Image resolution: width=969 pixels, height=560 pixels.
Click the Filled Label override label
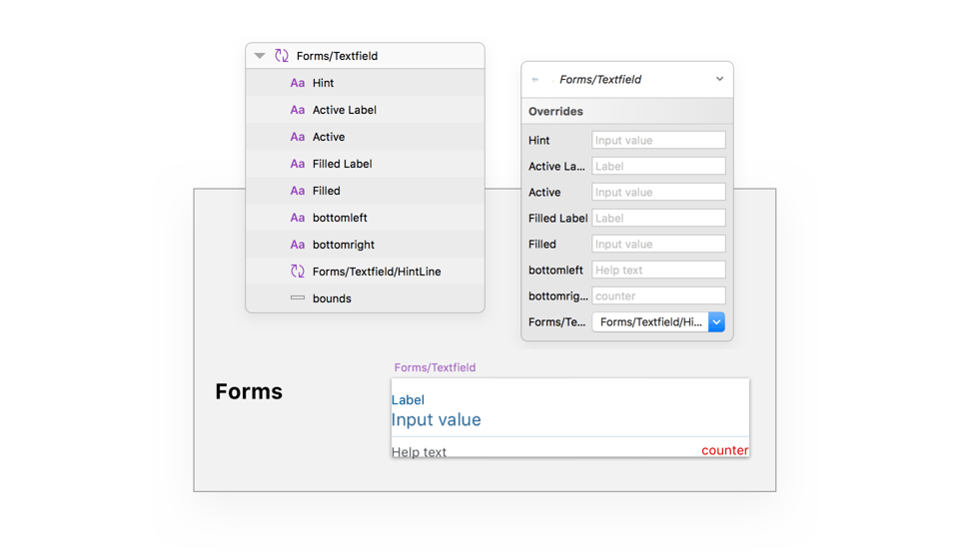(558, 218)
